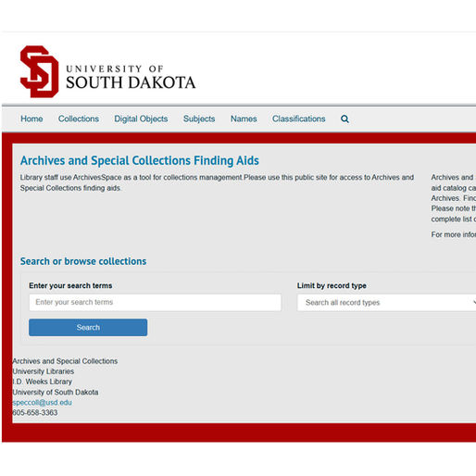Click the 'Enter your search terms' label
The width and height of the screenshot is (476, 476).
70,285
